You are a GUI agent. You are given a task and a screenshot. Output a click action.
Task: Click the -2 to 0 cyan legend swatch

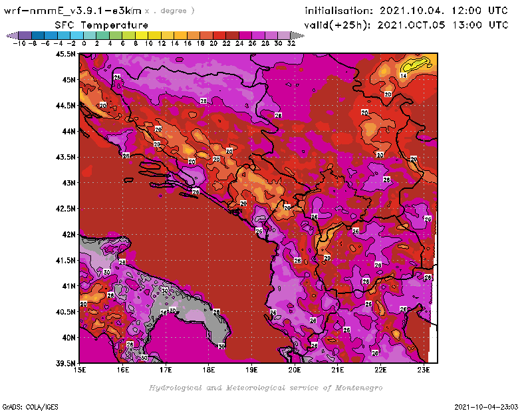click(76, 35)
